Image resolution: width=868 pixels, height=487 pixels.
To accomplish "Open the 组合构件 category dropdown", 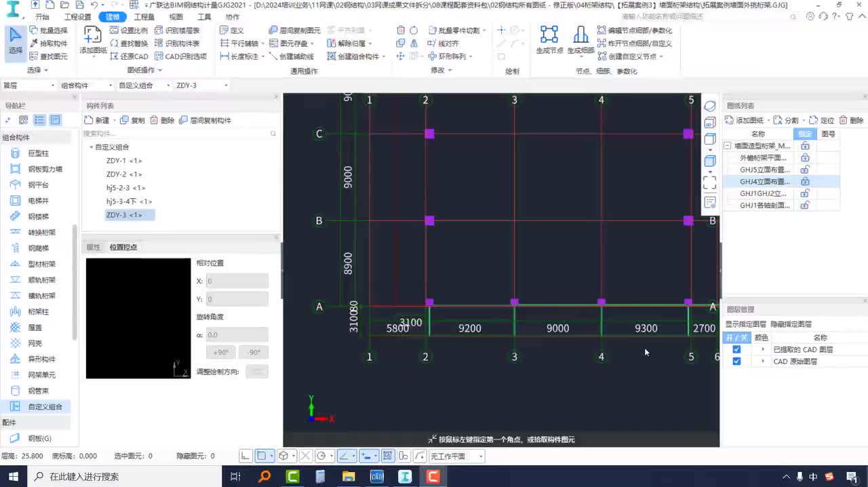I will pyautogui.click(x=86, y=85).
